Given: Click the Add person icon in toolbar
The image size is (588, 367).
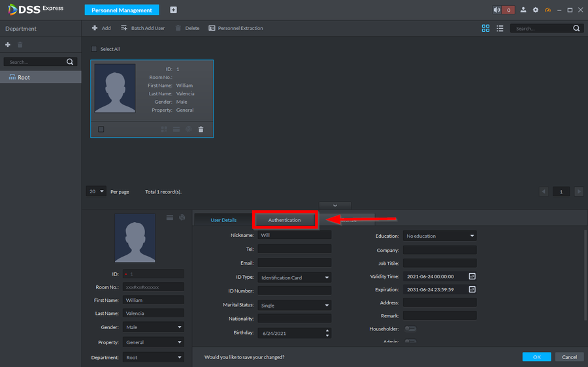Looking at the screenshot, I should tap(95, 28).
